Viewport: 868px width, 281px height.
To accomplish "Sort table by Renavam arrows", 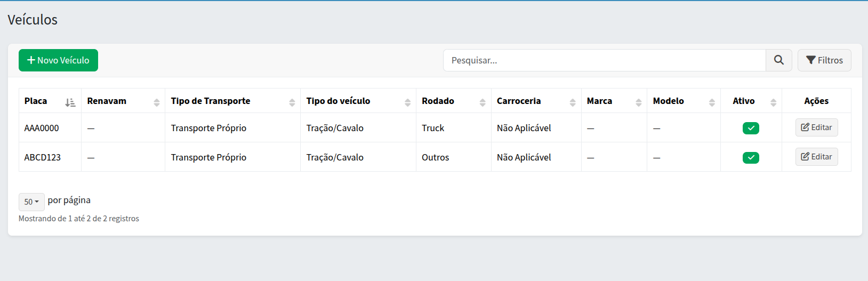I will [156, 102].
